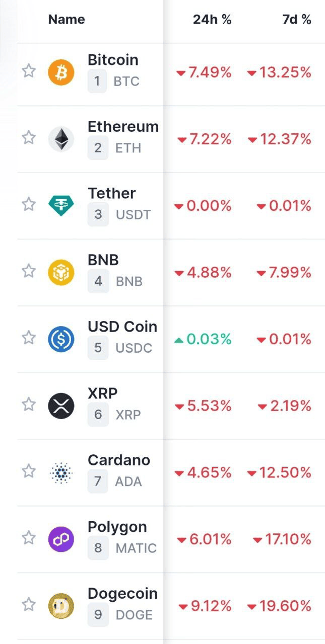Viewport: 325px width, 644px height.
Task: Click the XRP logo icon
Action: tap(61, 406)
